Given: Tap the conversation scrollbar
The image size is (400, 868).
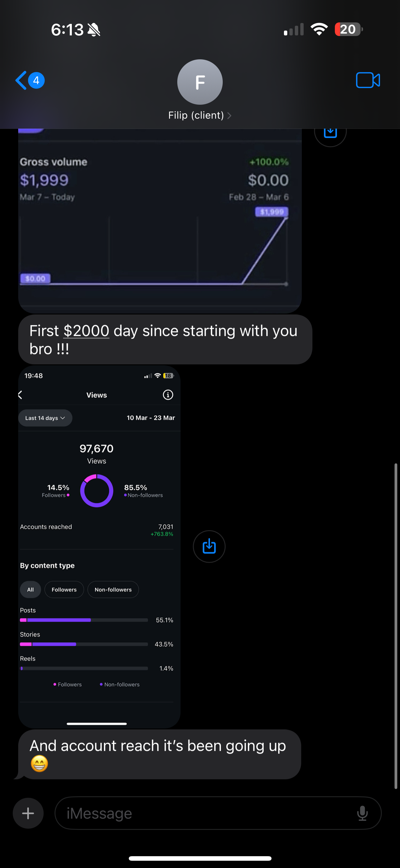Looking at the screenshot, I should pyautogui.click(x=396, y=626).
